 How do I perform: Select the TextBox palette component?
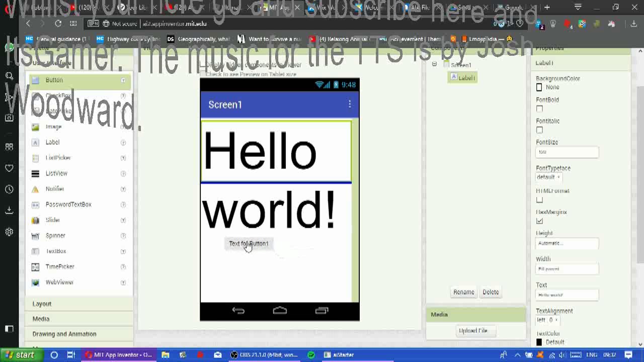coord(55,251)
